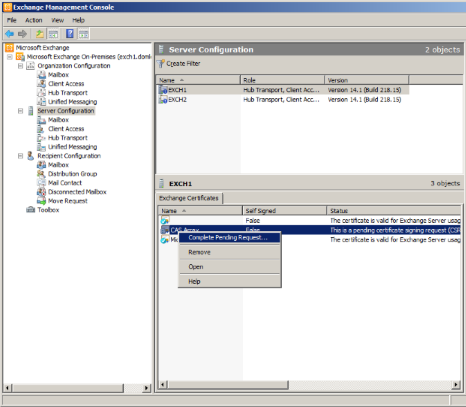Click Unified Messaging icon under Organization Configuration
This screenshot has height=407, width=466.
point(41,102)
